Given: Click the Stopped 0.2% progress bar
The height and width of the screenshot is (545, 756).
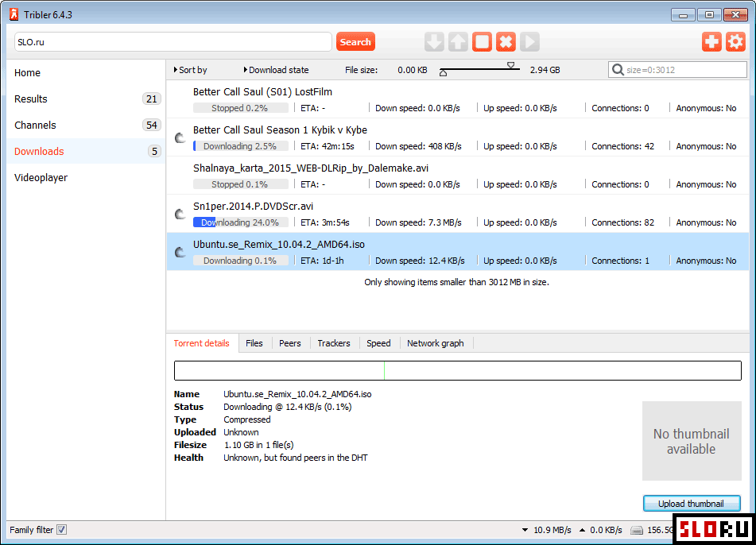Looking at the screenshot, I should (241, 108).
